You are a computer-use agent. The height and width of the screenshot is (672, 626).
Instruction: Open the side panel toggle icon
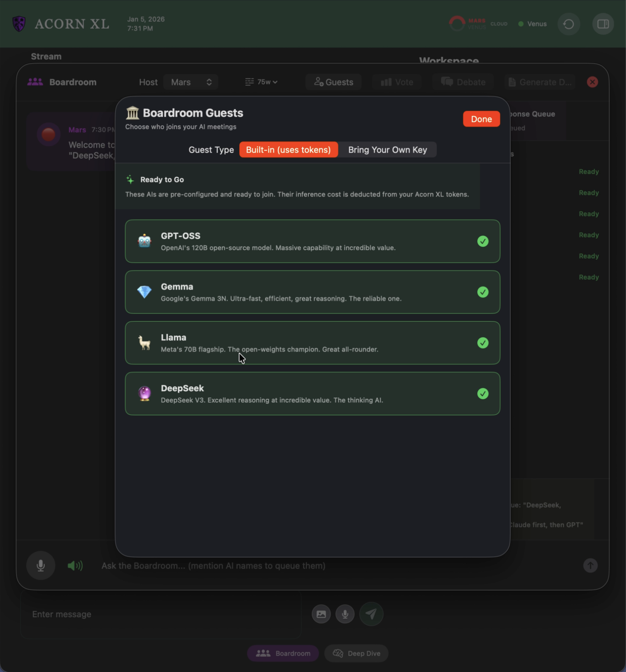pyautogui.click(x=603, y=24)
